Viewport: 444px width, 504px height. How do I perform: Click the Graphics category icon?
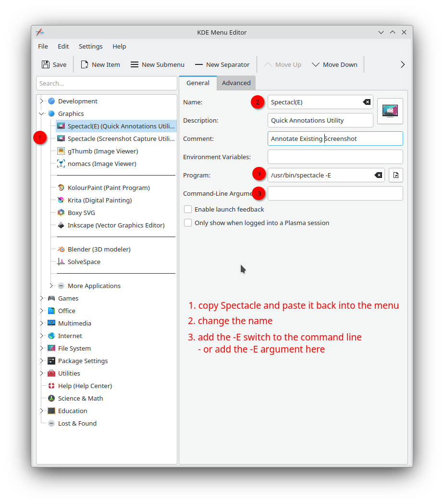point(51,113)
